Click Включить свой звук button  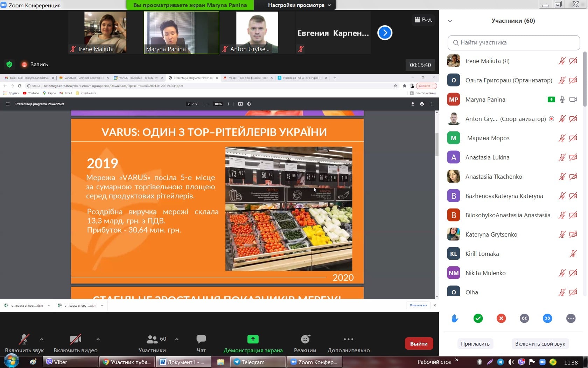pos(540,343)
